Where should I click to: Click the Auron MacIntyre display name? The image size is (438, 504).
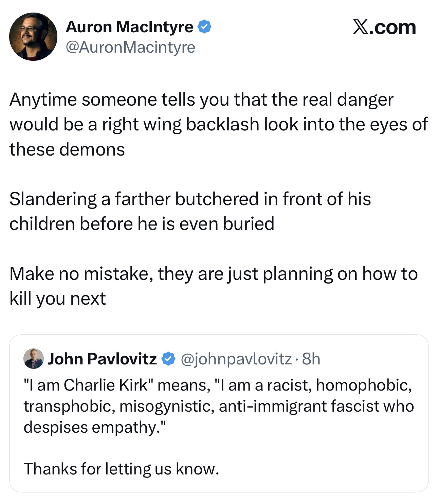click(x=129, y=27)
